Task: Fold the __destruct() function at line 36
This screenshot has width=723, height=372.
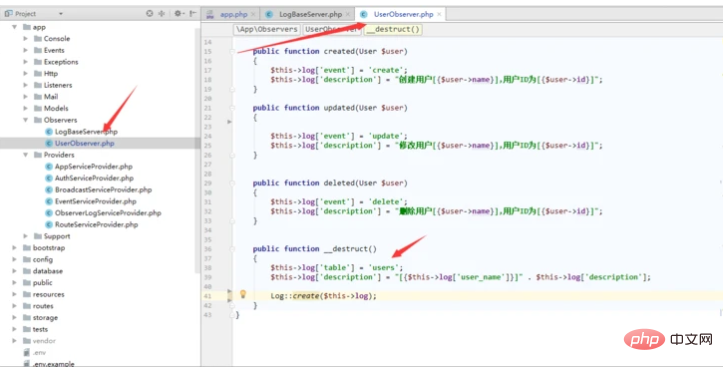Action: [232, 249]
